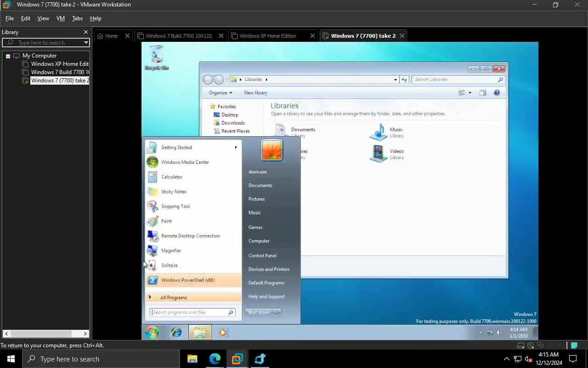The image size is (588, 368).
Task: Click the Windows 7 Start orb
Action: click(x=152, y=332)
